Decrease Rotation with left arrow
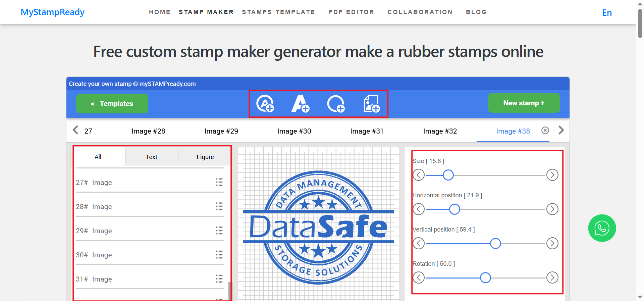644x301 pixels. click(419, 278)
